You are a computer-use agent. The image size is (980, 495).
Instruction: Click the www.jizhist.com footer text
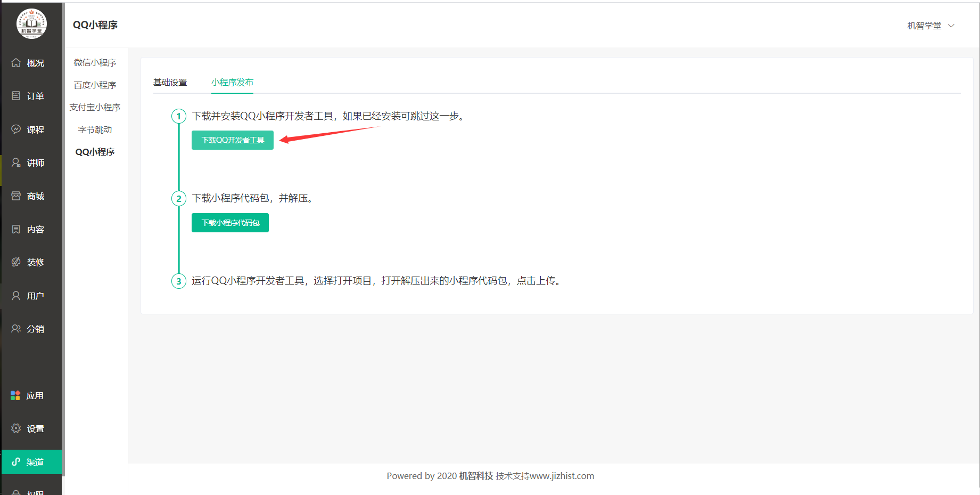[562, 476]
